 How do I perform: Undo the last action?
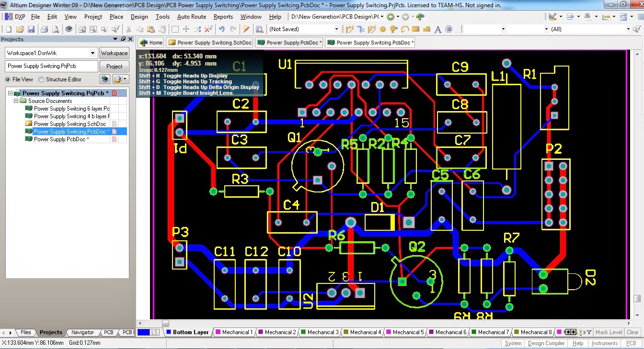tap(222, 29)
